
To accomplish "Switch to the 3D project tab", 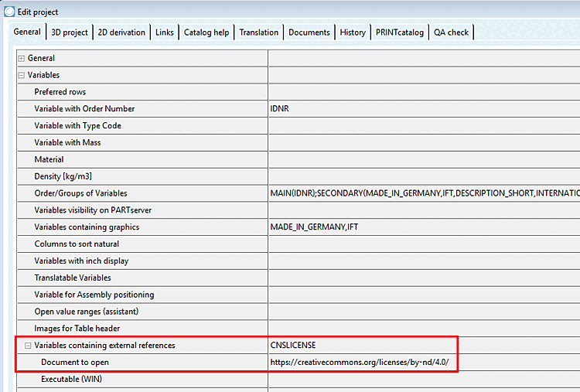I will tap(70, 32).
